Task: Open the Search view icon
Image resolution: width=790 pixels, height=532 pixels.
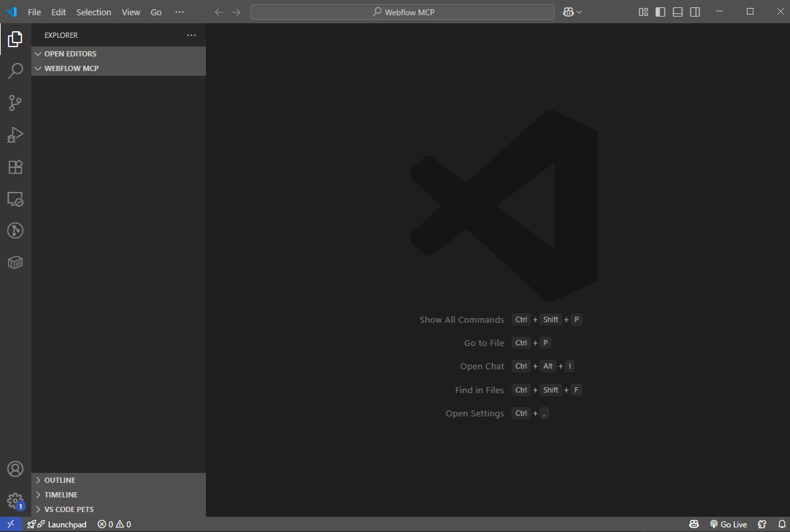Action: pos(15,71)
